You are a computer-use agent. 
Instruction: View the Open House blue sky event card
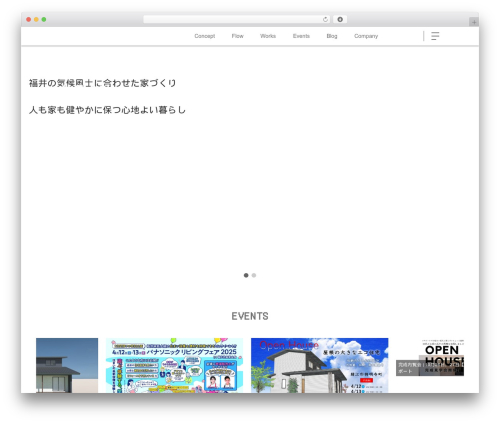[319, 365]
